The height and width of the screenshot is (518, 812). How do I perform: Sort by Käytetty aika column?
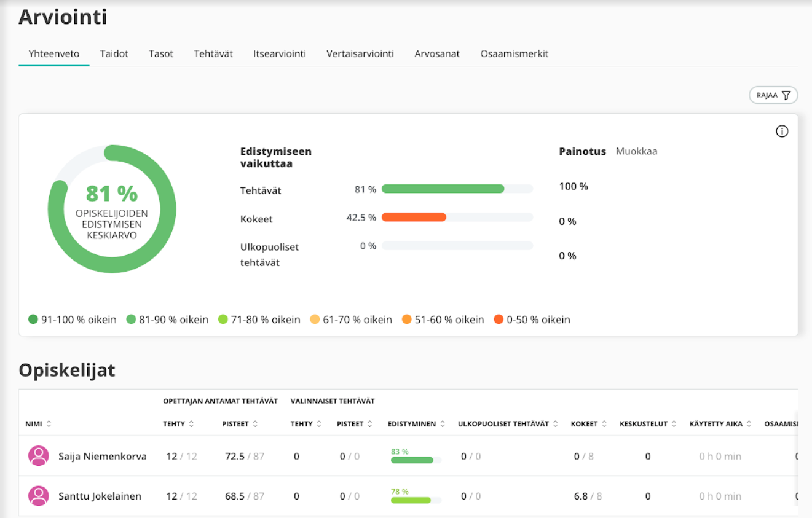749,424
